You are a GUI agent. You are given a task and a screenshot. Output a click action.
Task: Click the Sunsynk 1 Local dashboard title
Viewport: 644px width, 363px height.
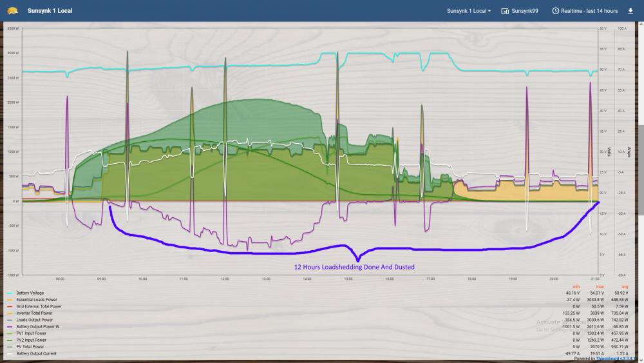tap(50, 11)
